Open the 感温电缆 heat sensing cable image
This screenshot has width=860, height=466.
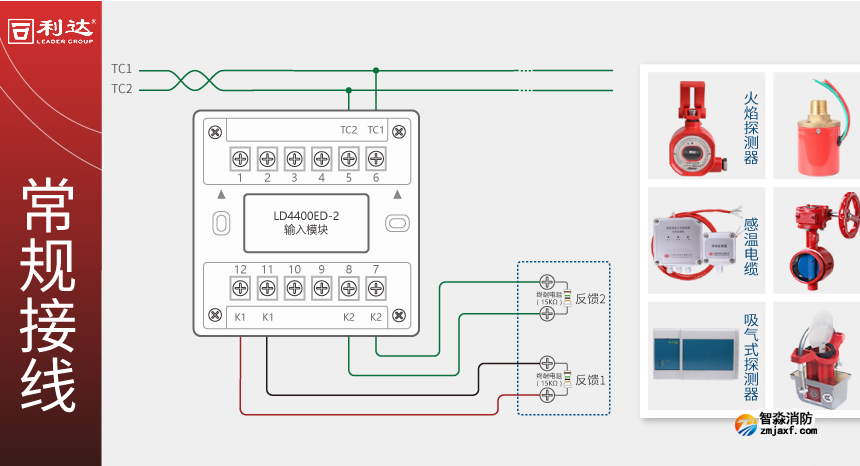point(692,240)
